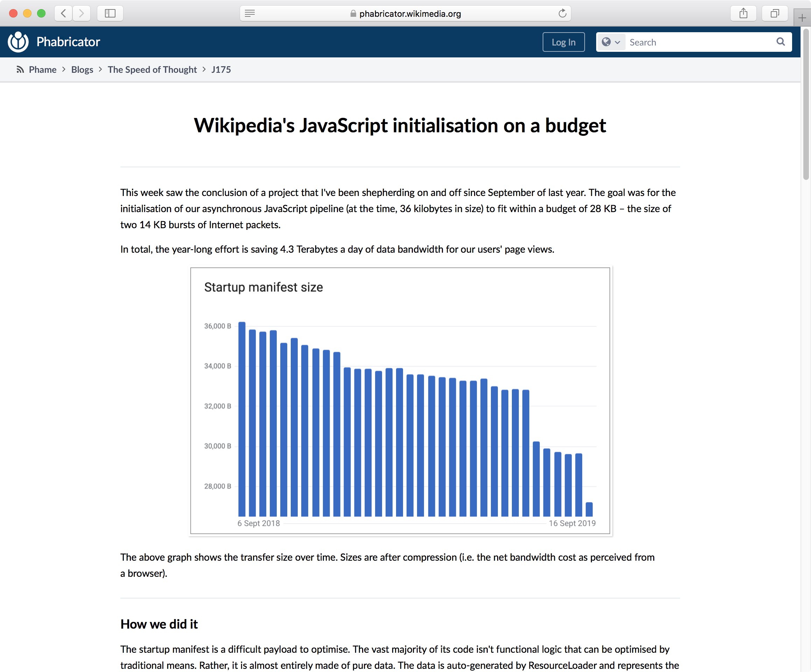Image resolution: width=811 pixels, height=672 pixels.
Task: Open The Speed of Thought breadcrumb
Action: [x=152, y=70]
